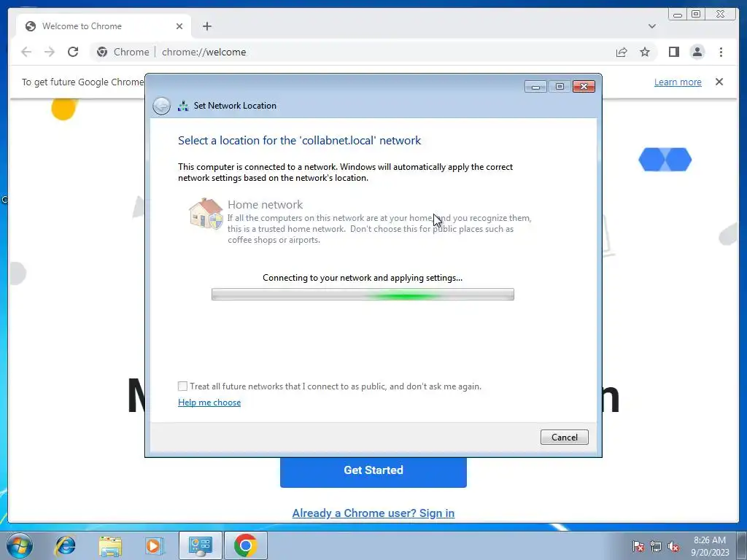Screen dimensions: 747x560
Task: Choose the Home network option heading
Action: point(265,204)
